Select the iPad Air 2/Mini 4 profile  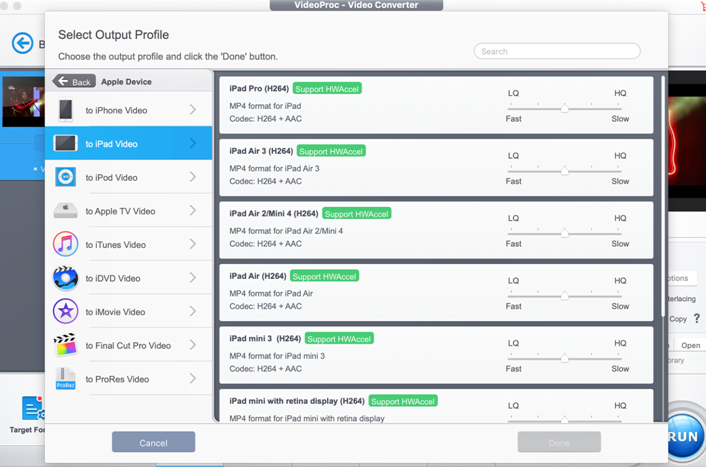400,231
